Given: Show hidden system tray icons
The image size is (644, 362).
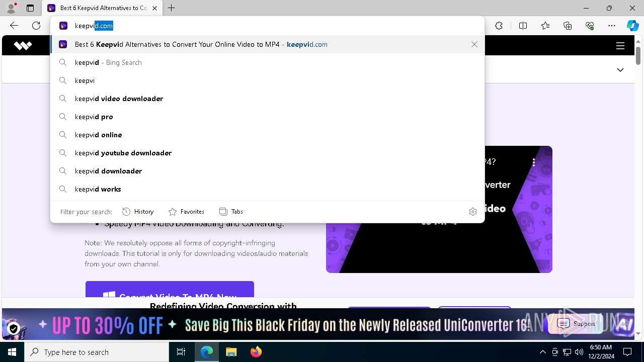Looking at the screenshot, I should click(542, 352).
